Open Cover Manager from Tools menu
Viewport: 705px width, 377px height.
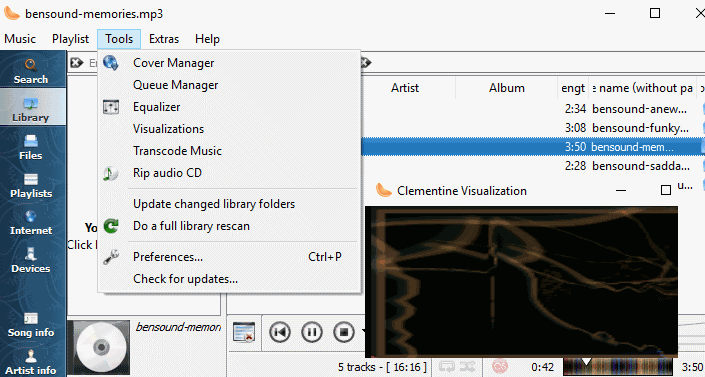coord(229,63)
